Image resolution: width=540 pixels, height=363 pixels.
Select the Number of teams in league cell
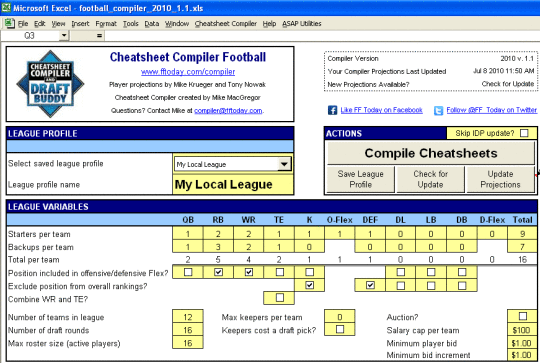pos(188,317)
